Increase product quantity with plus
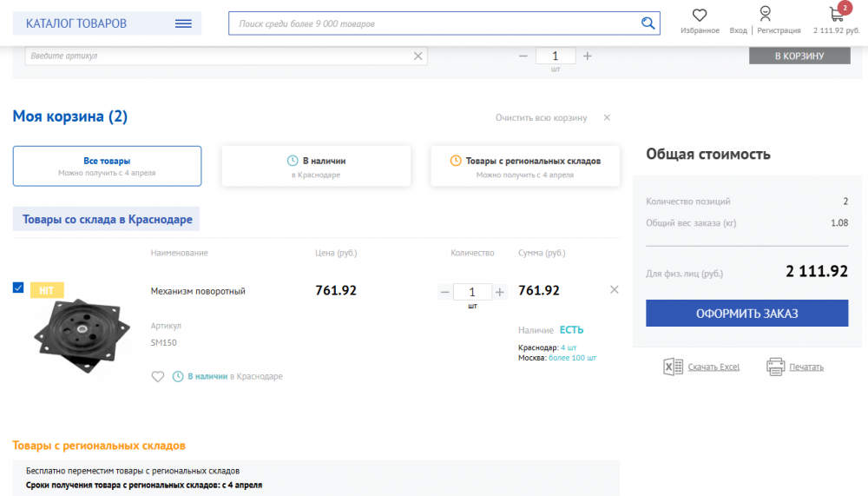The height and width of the screenshot is (496, 868). (x=499, y=292)
